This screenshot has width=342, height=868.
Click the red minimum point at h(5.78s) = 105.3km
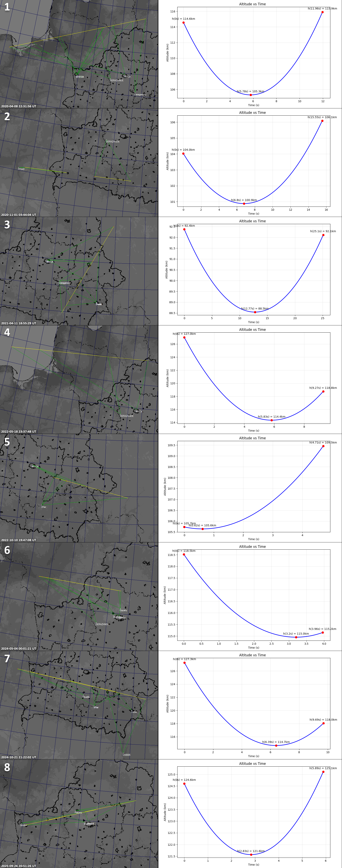point(251,95)
